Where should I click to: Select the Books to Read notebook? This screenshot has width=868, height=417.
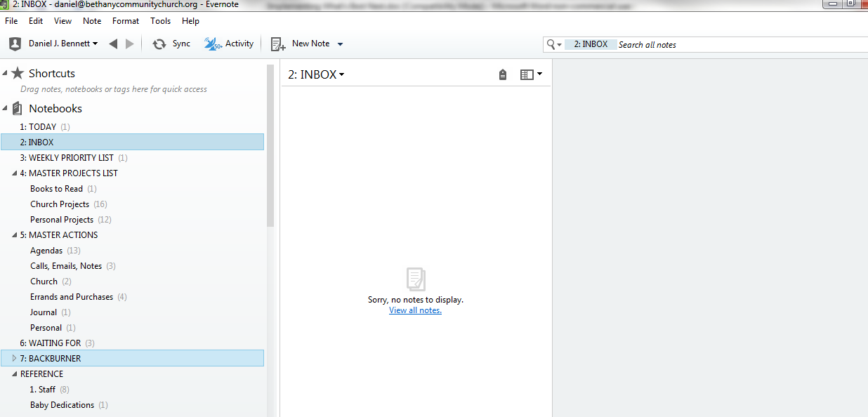pos(133,189)
